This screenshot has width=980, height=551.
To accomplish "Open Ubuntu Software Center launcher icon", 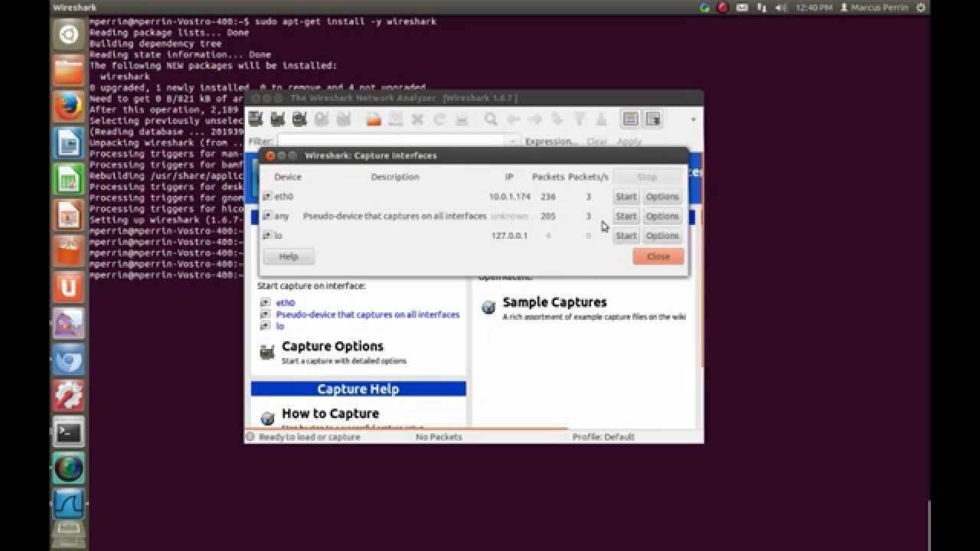I will (69, 252).
